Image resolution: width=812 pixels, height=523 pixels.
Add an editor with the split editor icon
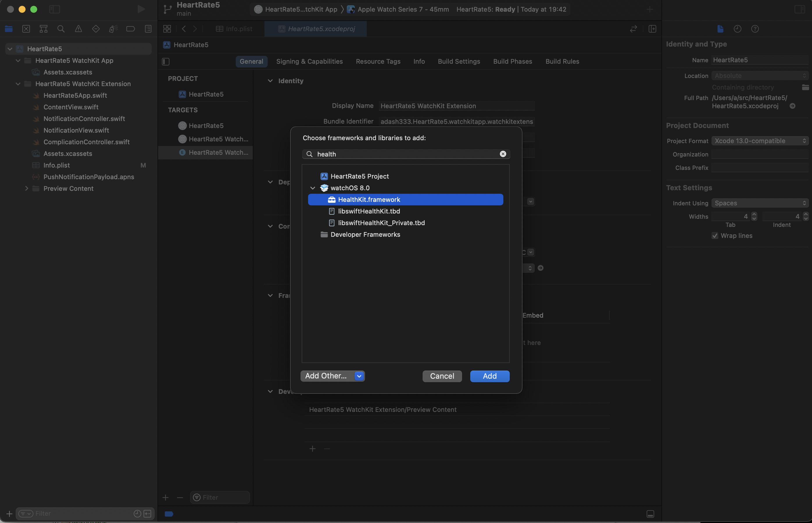click(x=652, y=29)
